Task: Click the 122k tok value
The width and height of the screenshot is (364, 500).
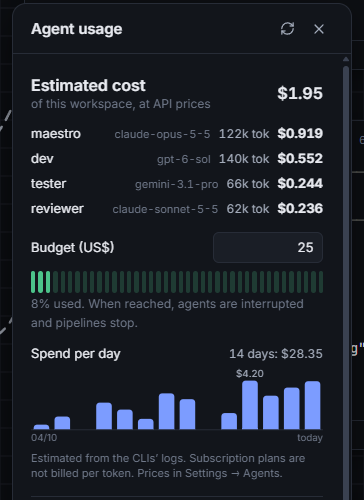Action: pos(244,134)
